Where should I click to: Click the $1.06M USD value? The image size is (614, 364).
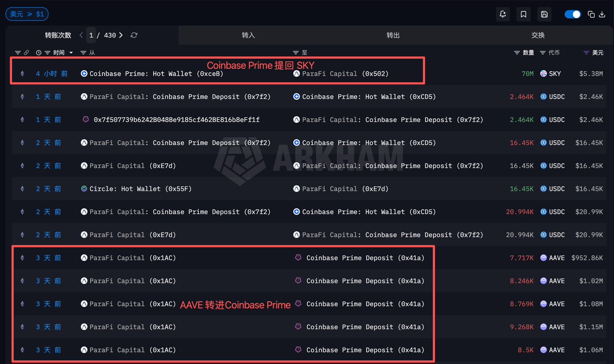(591, 350)
